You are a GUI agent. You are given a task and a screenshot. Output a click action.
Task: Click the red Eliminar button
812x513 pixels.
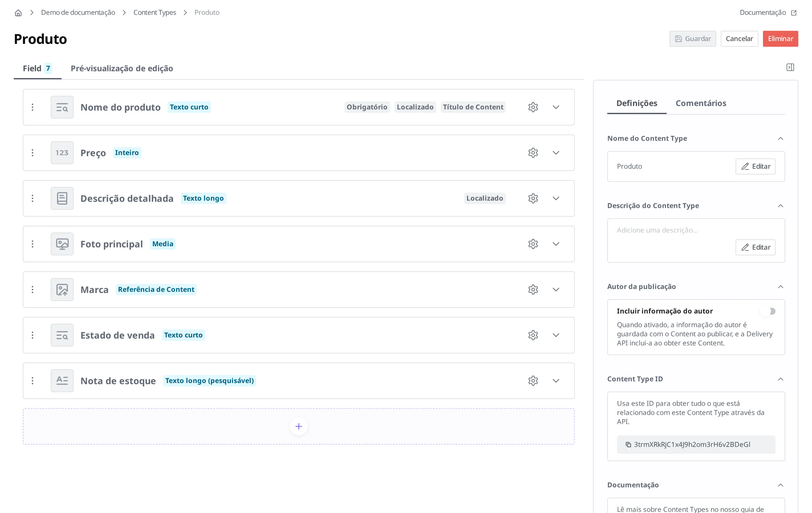tap(780, 39)
